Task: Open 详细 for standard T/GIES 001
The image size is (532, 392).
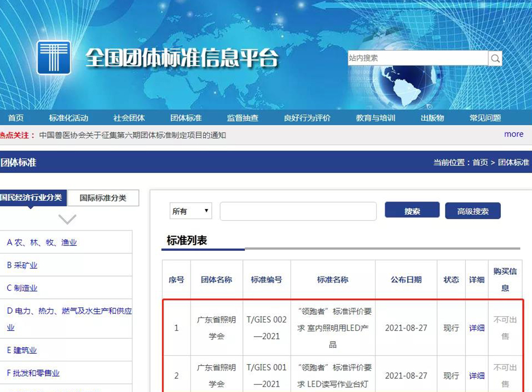Action: [476, 376]
